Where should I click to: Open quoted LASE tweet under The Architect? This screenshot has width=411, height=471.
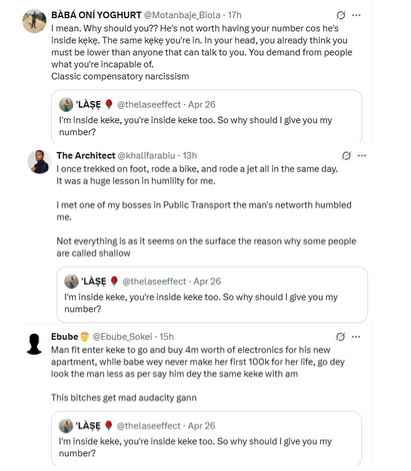[x=212, y=294]
